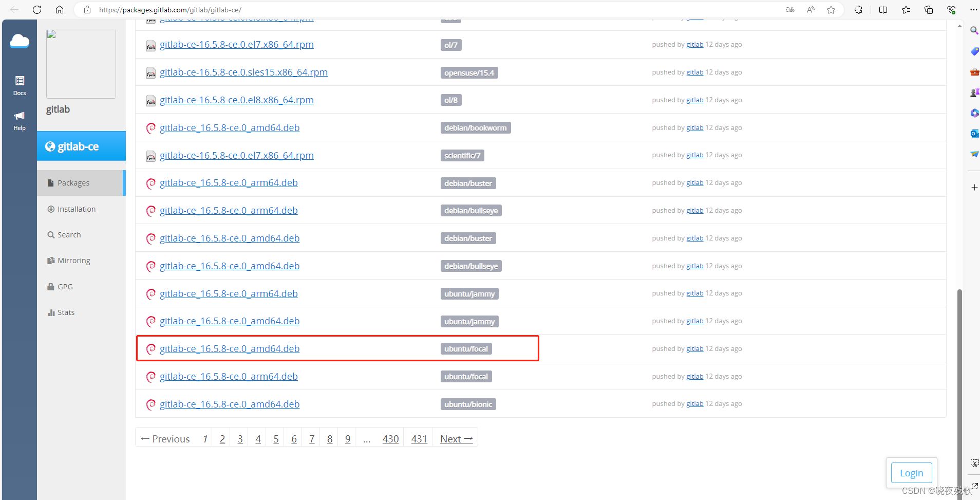This screenshot has width=980, height=500.
Task: Open amd64 deb for ubuntu/bionic
Action: (x=230, y=404)
